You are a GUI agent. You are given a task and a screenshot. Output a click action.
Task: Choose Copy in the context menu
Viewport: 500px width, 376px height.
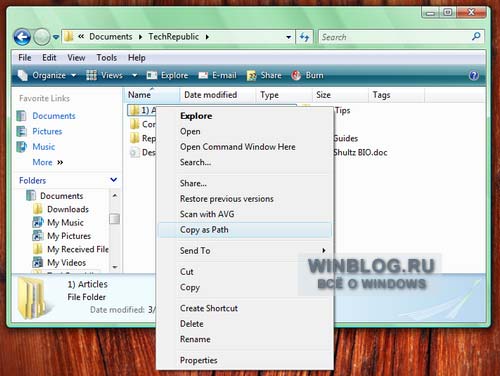coord(245,287)
